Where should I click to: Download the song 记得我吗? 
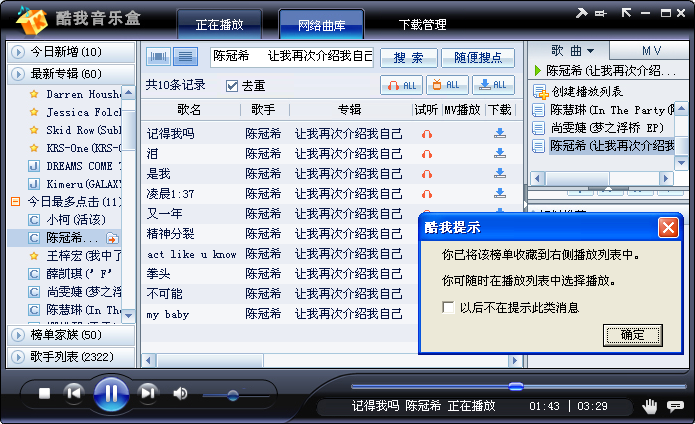point(500,133)
